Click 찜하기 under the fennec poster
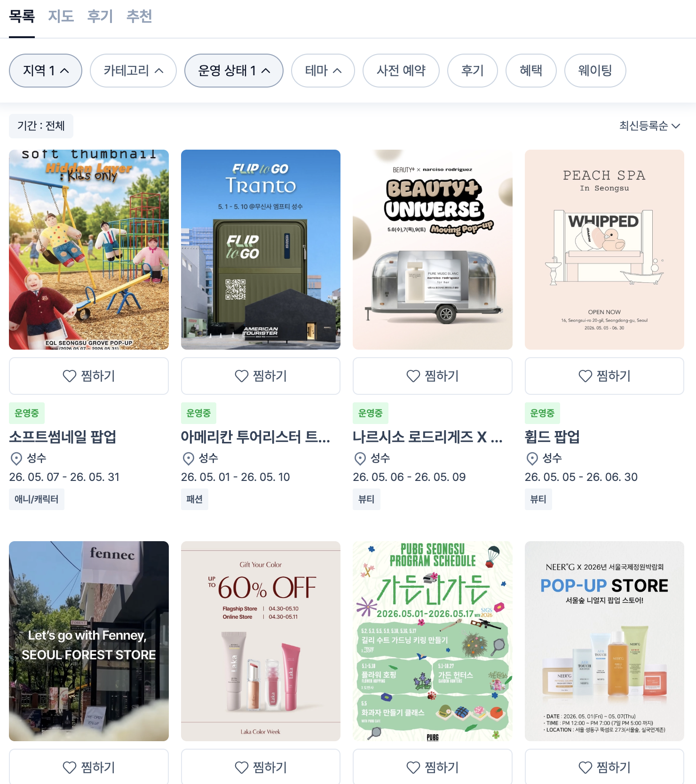 89,767
